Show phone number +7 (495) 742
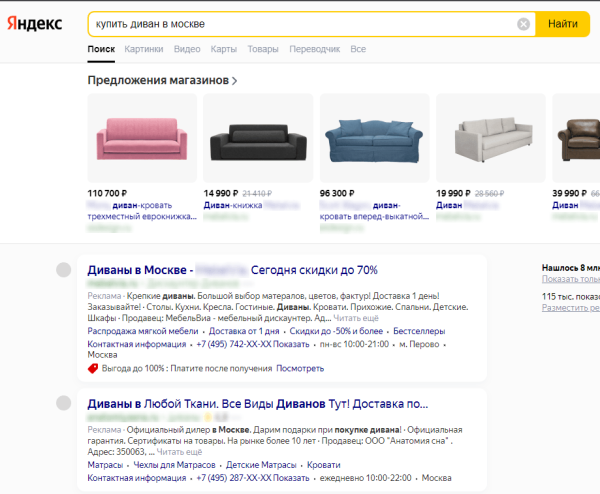600x494 pixels. tap(253, 344)
